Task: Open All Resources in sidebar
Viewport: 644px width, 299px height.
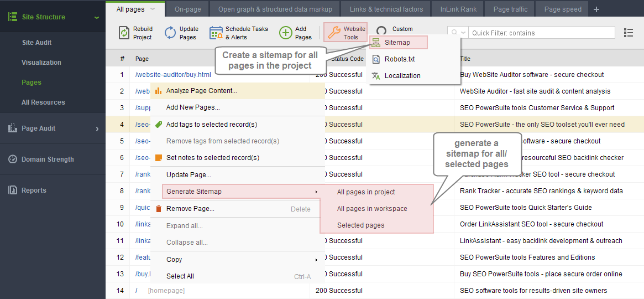Action: (43, 102)
